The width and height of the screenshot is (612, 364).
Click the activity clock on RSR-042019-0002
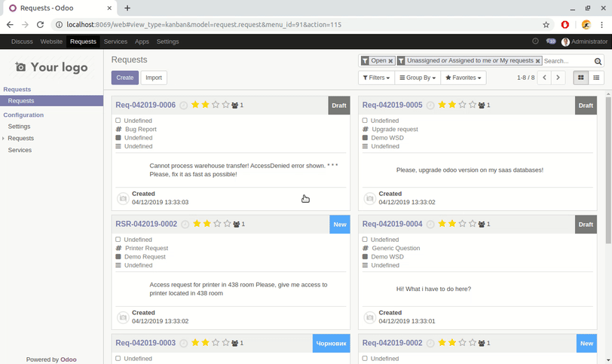(185, 225)
